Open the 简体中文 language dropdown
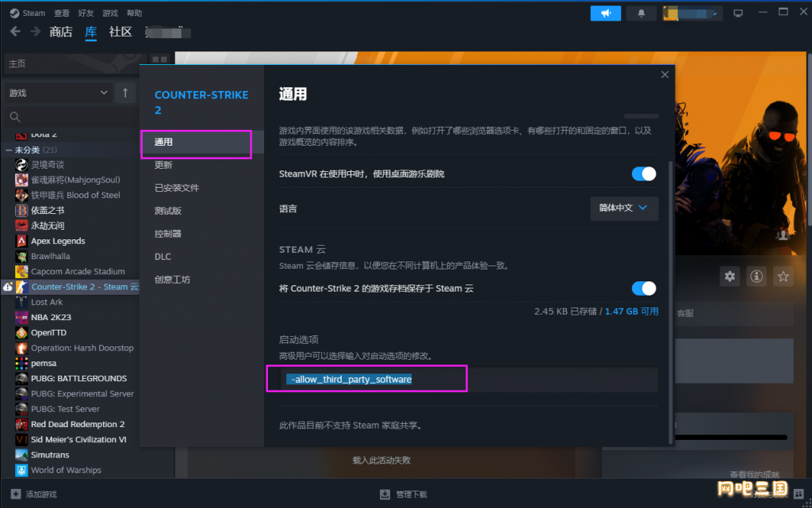This screenshot has width=812, height=508. click(624, 208)
